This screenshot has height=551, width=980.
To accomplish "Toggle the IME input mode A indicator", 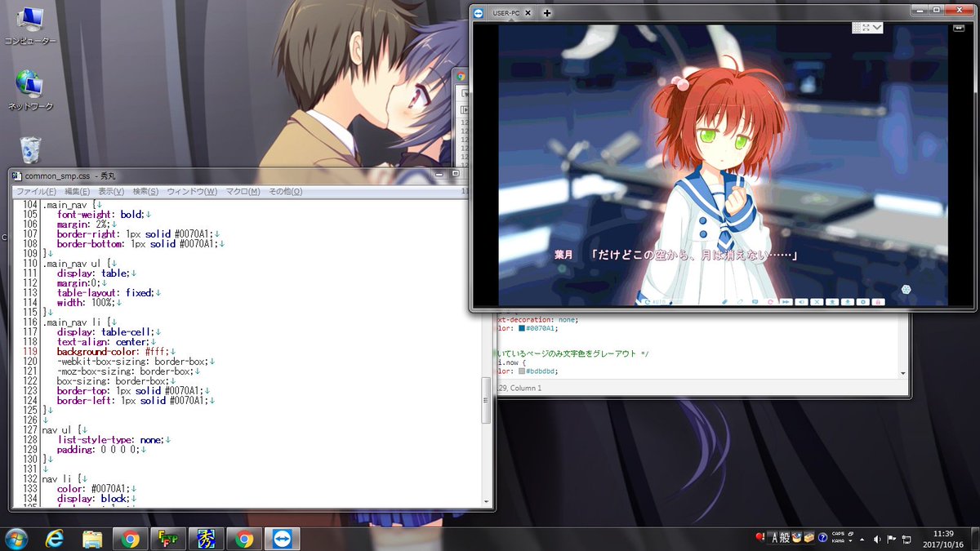I will pyautogui.click(x=774, y=539).
